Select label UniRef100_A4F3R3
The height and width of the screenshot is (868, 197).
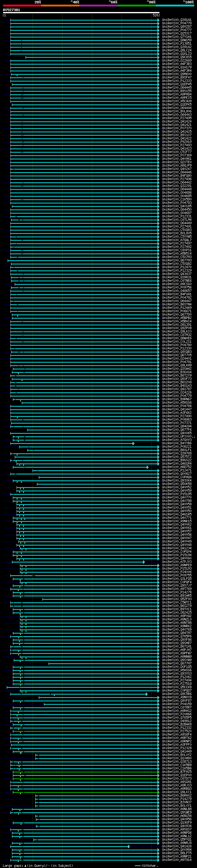click(177, 64)
